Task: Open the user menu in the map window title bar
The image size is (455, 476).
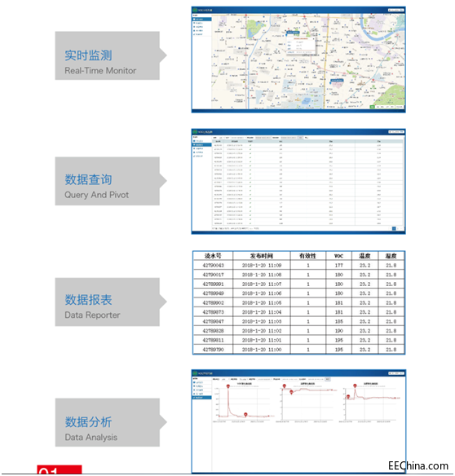Action: (395, 10)
